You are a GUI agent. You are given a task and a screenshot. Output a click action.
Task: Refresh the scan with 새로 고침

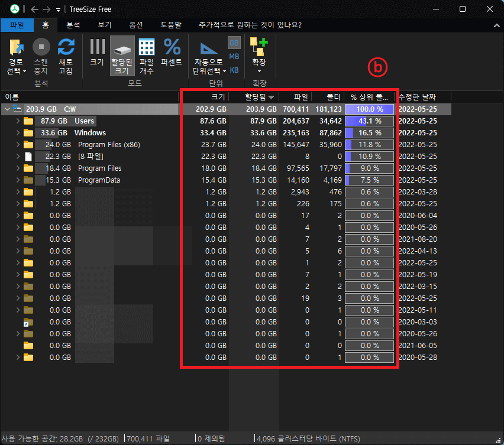[66, 56]
